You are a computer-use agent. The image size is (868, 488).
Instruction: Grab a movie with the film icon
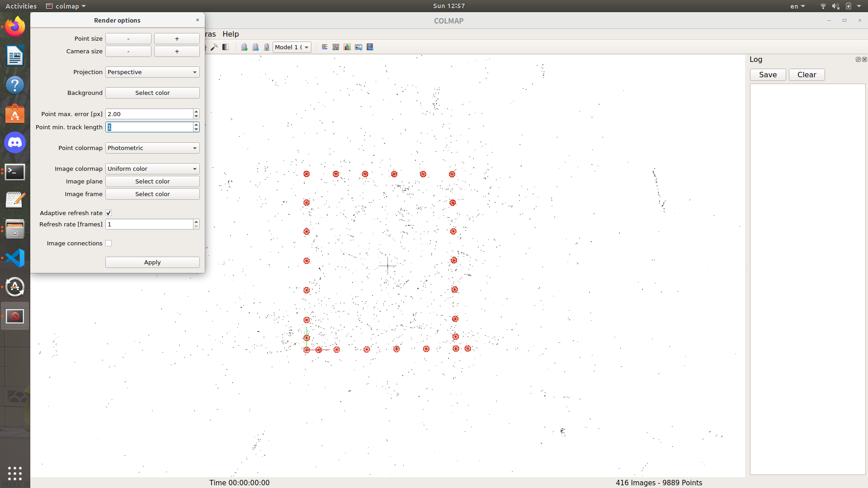pyautogui.click(x=370, y=47)
